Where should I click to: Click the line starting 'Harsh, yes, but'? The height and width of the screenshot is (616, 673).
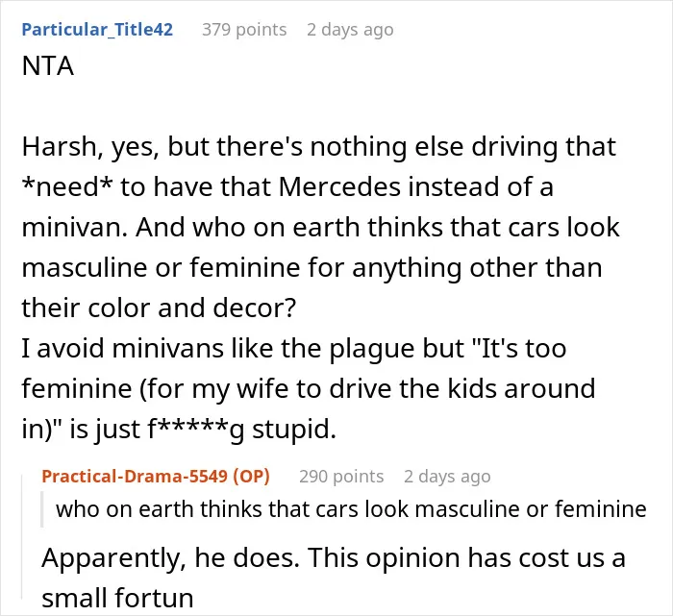click(319, 147)
